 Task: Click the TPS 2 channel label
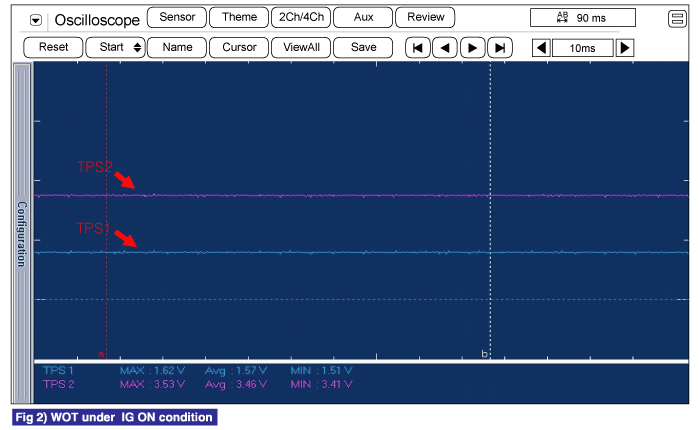coord(58,384)
